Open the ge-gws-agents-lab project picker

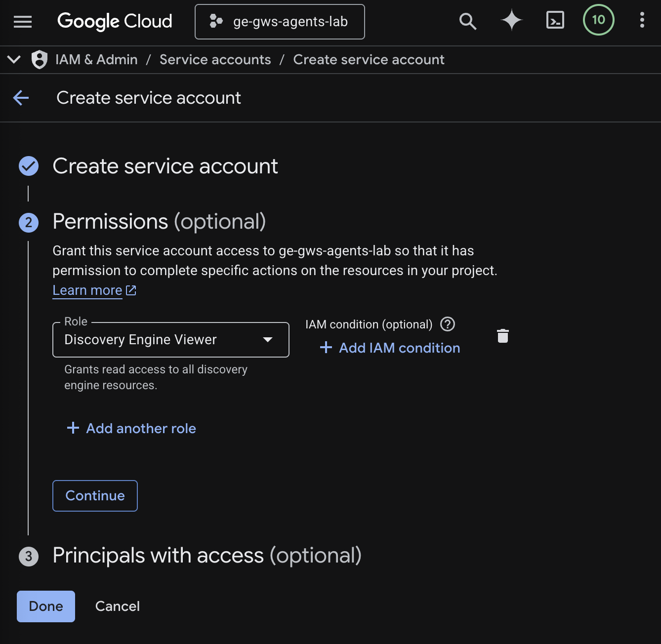pos(280,22)
